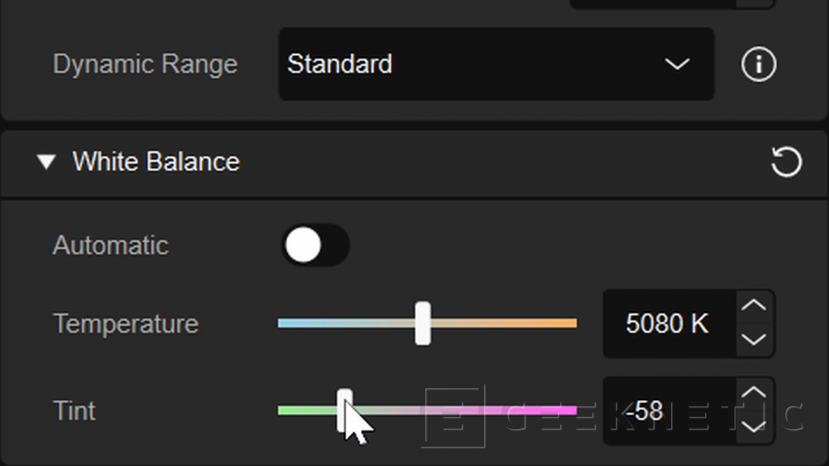The height and width of the screenshot is (466, 829).
Task: Click the magenta end of the Tint slider
Action: [566, 410]
